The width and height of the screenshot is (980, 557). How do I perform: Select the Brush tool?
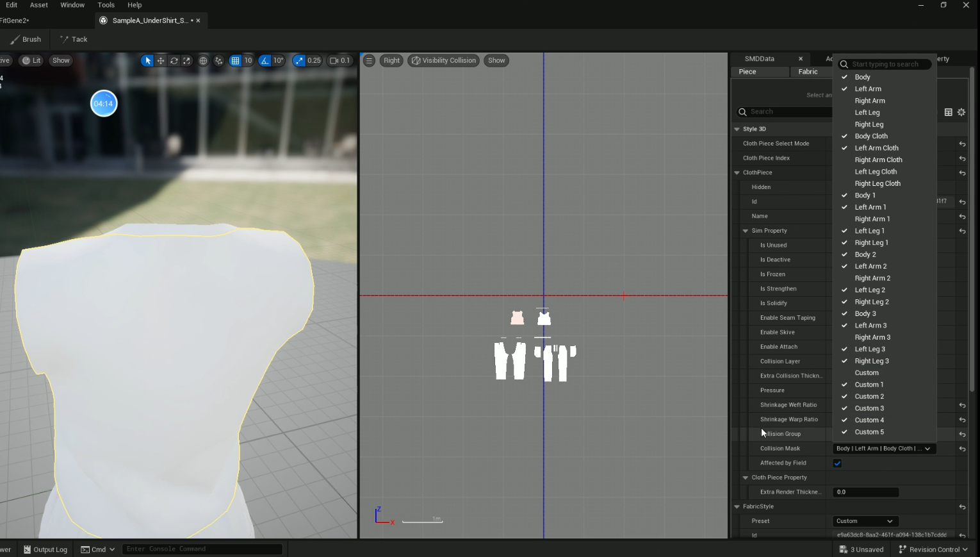click(26, 39)
